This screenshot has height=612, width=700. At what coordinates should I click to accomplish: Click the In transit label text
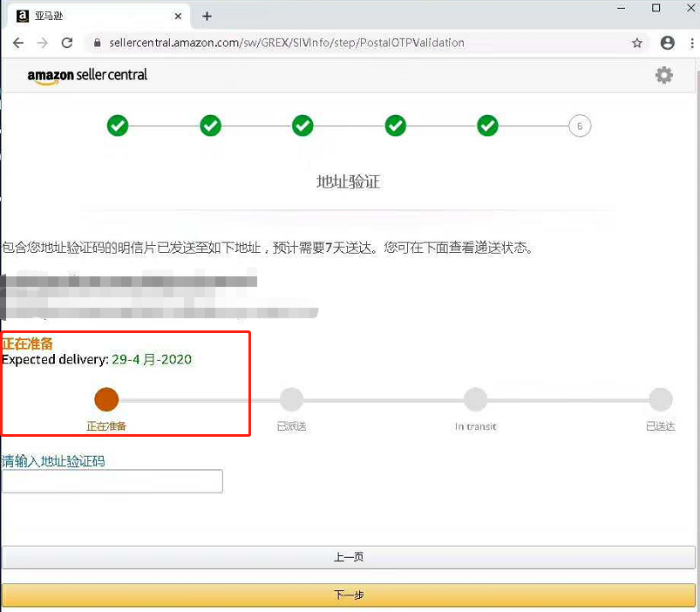tap(475, 427)
